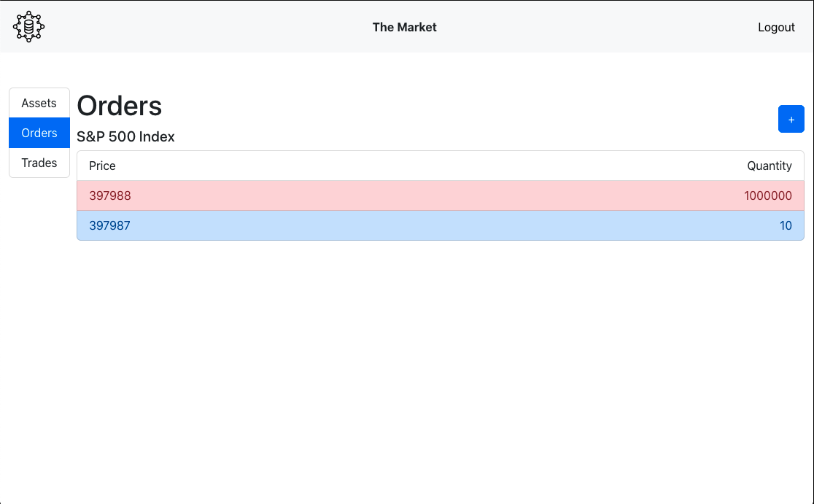The image size is (814, 504).
Task: Click the S&P 500 Index label
Action: tap(125, 136)
